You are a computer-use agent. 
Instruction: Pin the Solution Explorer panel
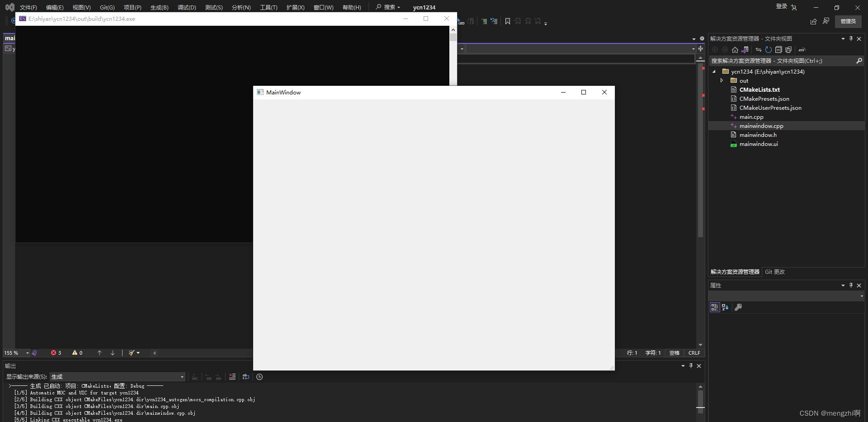pos(851,38)
